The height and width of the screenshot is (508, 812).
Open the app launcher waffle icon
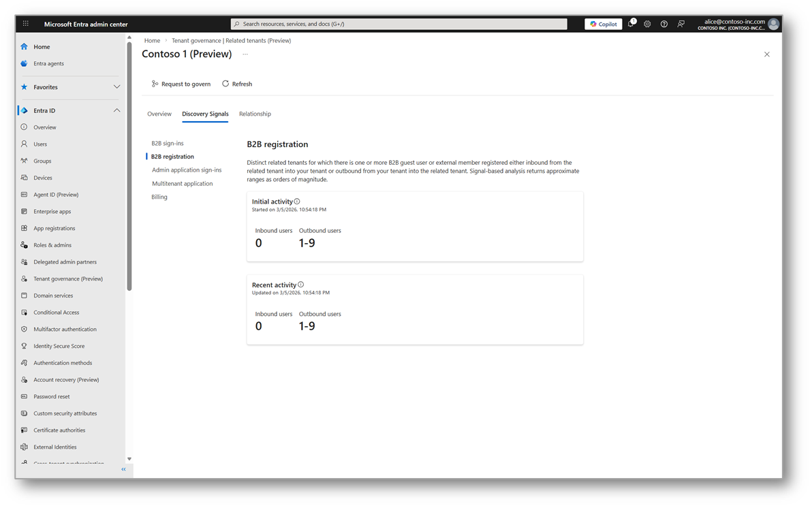[25, 24]
